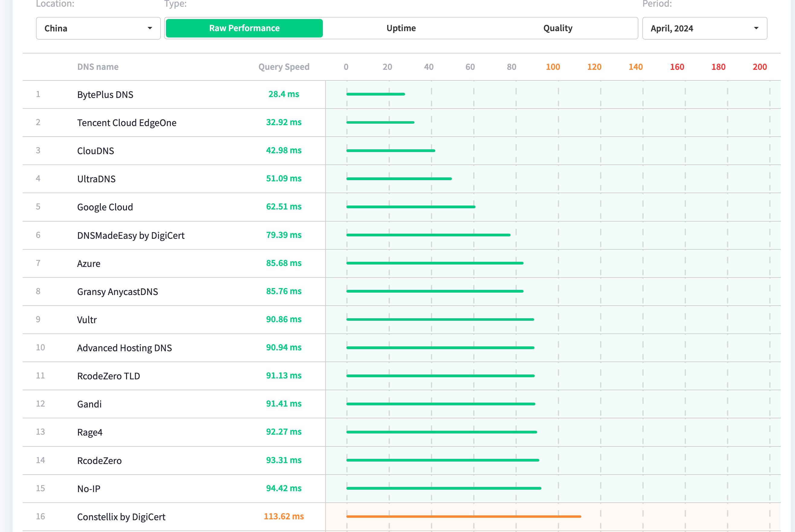This screenshot has height=532, width=795.
Task: Click the ClouDNS provider name
Action: pos(95,151)
